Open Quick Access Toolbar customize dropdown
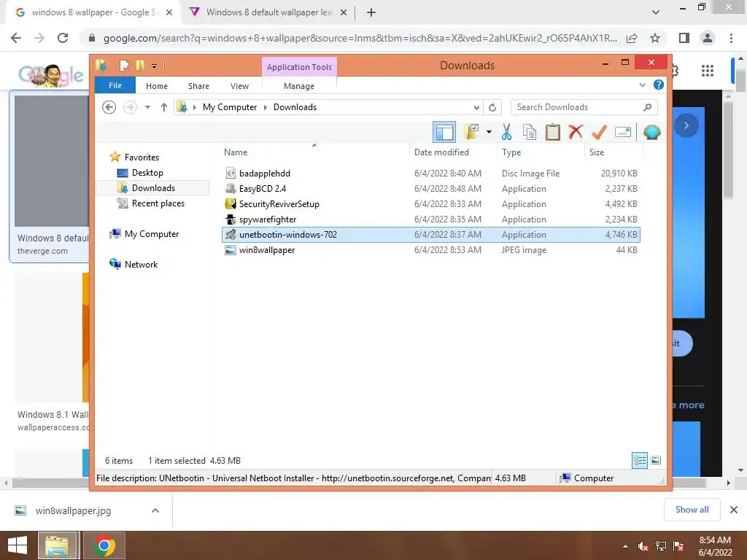Viewport: 747px width, 560px height. (x=155, y=66)
